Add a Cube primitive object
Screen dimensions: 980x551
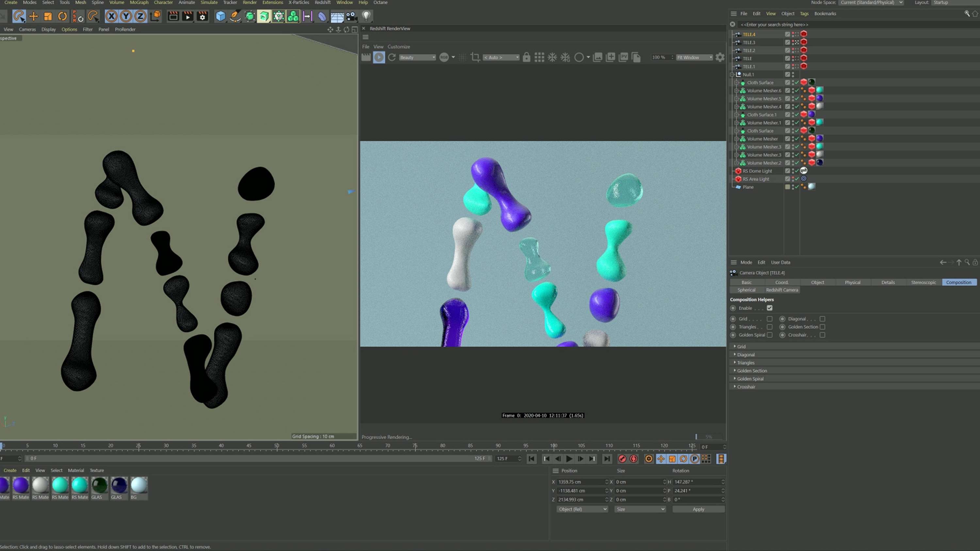(x=220, y=16)
